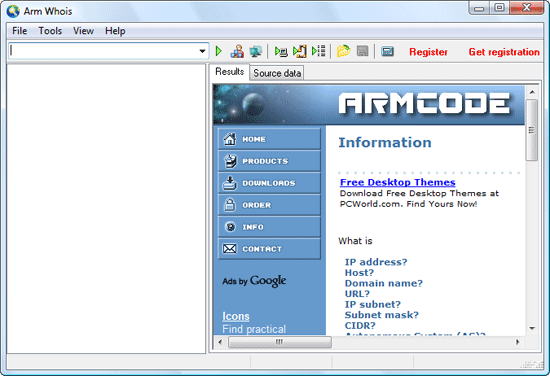The image size is (550, 376).
Task: Click the 'Find practical' ad text
Action: pyautogui.click(x=254, y=329)
